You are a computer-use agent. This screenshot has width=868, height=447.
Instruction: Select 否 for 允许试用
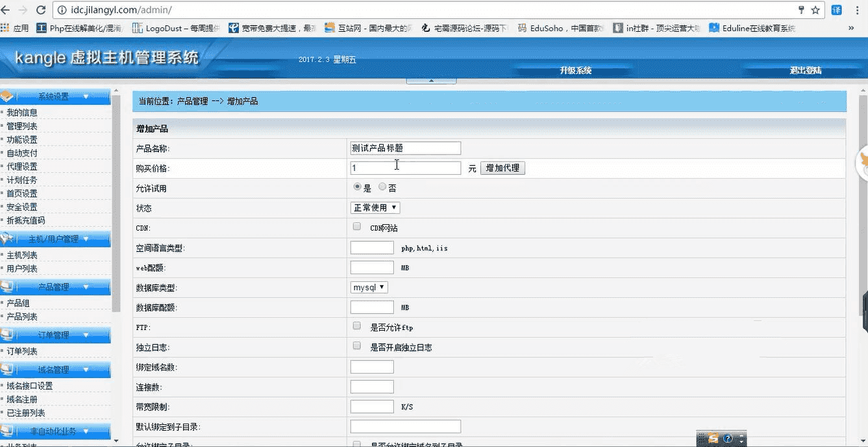coord(382,187)
